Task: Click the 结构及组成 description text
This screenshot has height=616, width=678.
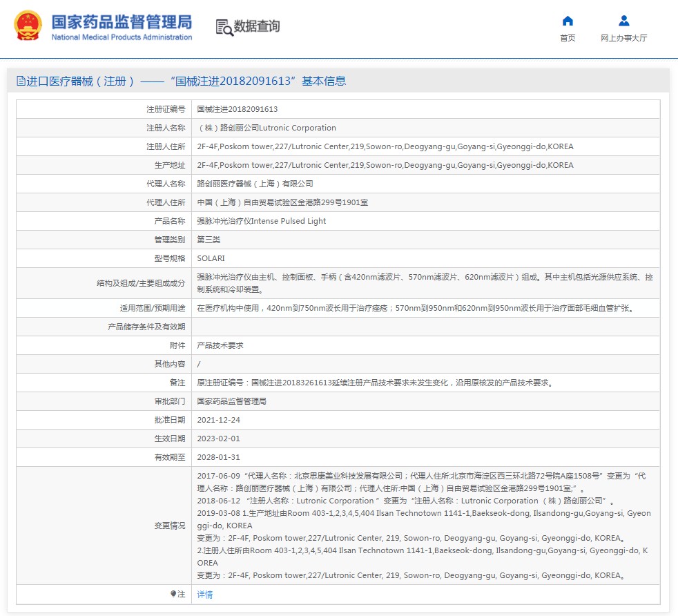Action: point(425,283)
